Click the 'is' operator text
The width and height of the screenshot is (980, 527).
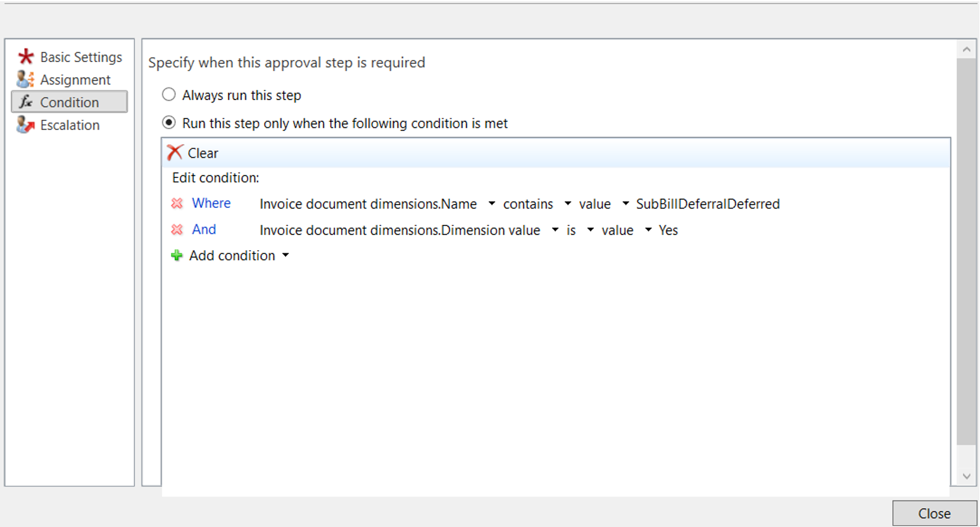coord(571,231)
